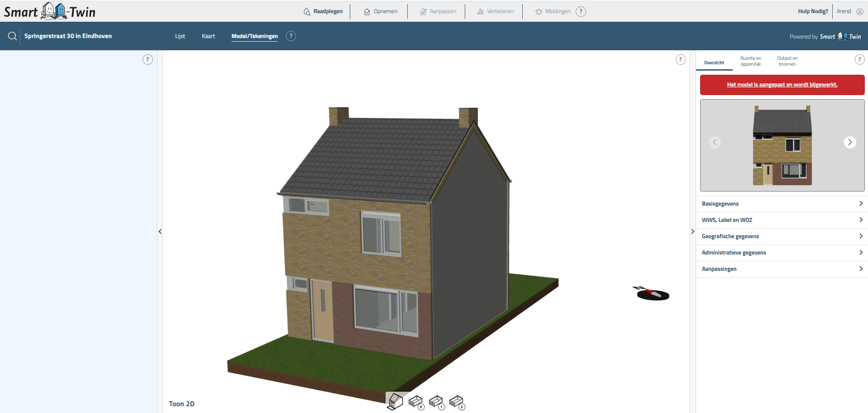The image size is (868, 413).
Task: Show floor level 1 view
Action: pyautogui.click(x=436, y=402)
